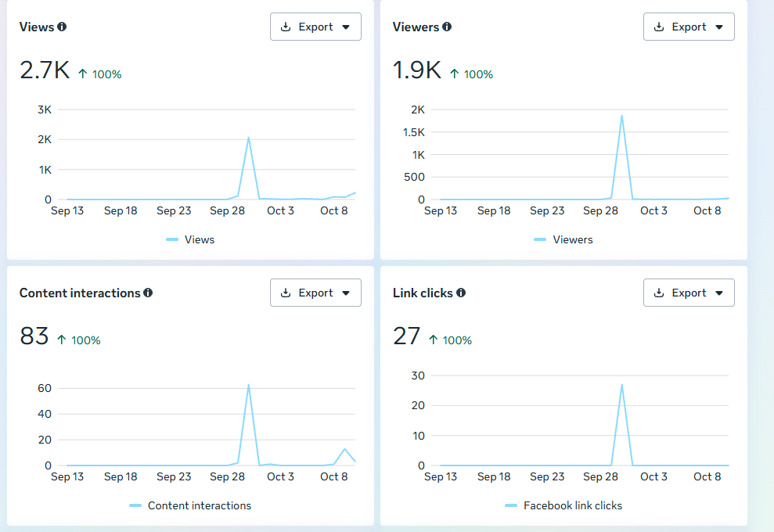Click the 100% increase beside 2.7K
This screenshot has width=774, height=532.
coord(100,74)
